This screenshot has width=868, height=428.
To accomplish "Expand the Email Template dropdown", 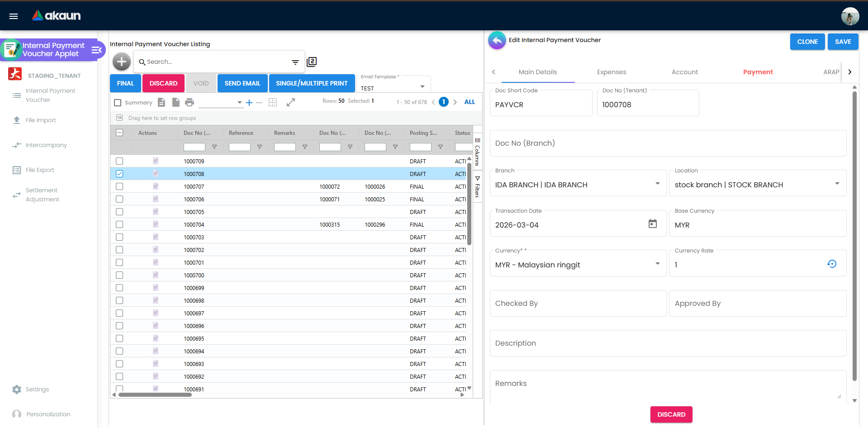I will pyautogui.click(x=422, y=87).
